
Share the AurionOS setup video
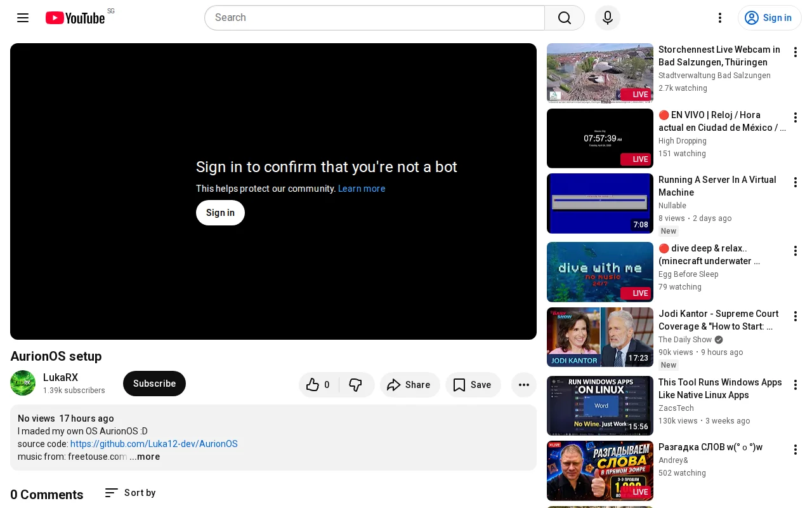pos(410,385)
